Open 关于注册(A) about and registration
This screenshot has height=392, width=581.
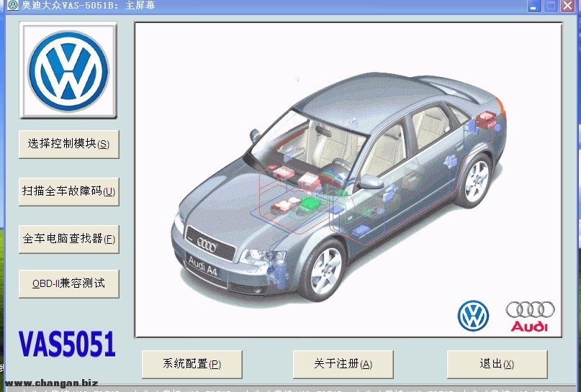coord(343,364)
